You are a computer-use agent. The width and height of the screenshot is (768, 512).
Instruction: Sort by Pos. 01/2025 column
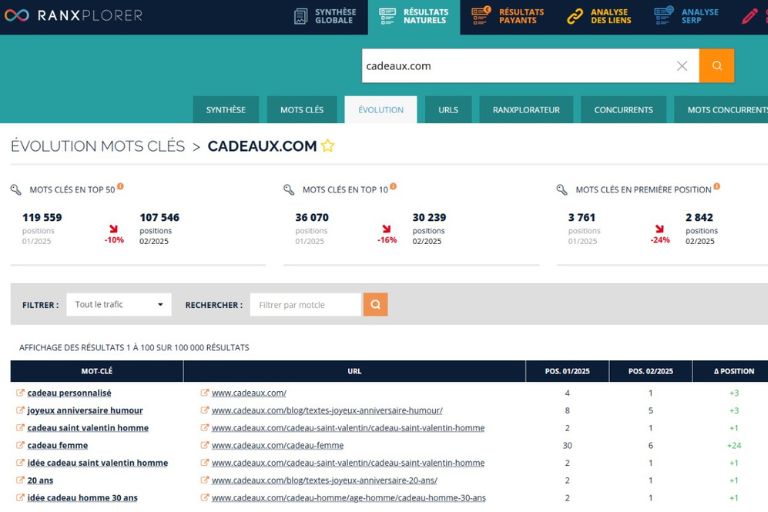click(x=567, y=371)
